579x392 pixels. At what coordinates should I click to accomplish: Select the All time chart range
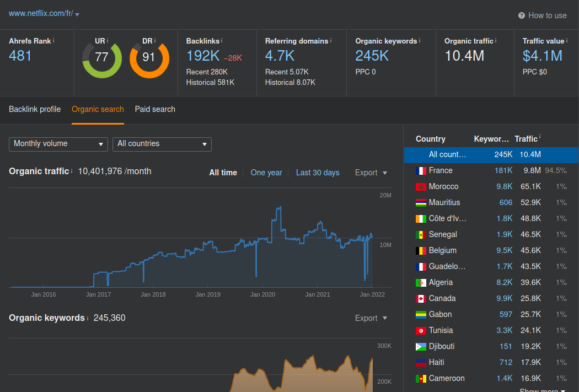click(x=223, y=173)
